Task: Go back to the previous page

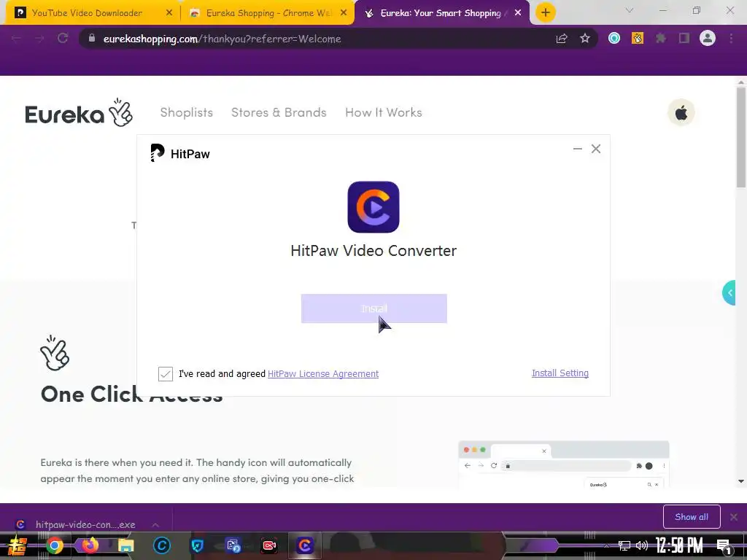Action: [16, 39]
